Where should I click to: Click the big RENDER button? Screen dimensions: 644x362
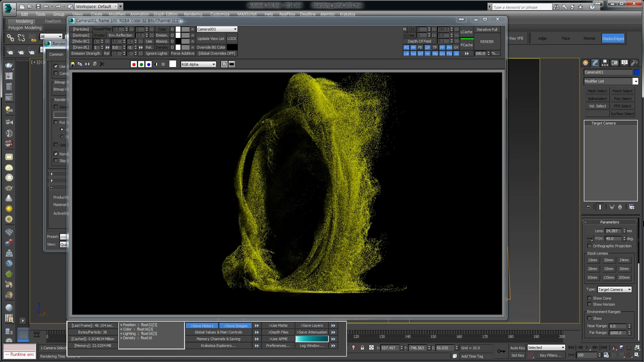(x=487, y=42)
